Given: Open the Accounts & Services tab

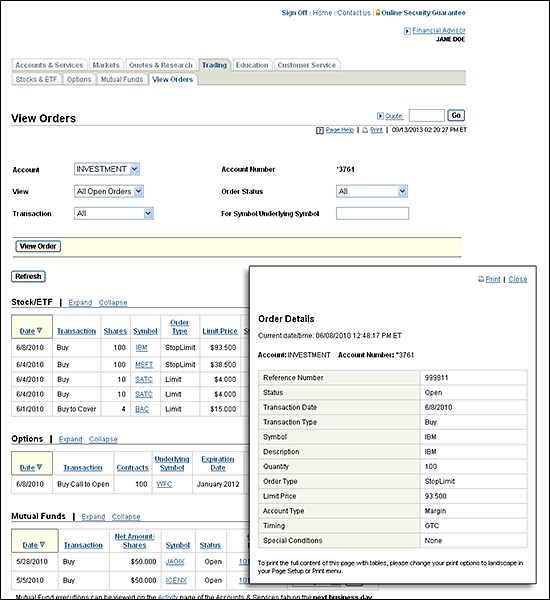Looking at the screenshot, I should (49, 65).
